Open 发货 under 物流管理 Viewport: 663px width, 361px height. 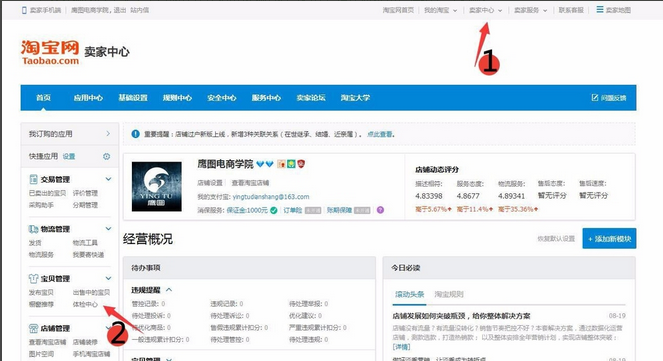pyautogui.click(x=35, y=243)
